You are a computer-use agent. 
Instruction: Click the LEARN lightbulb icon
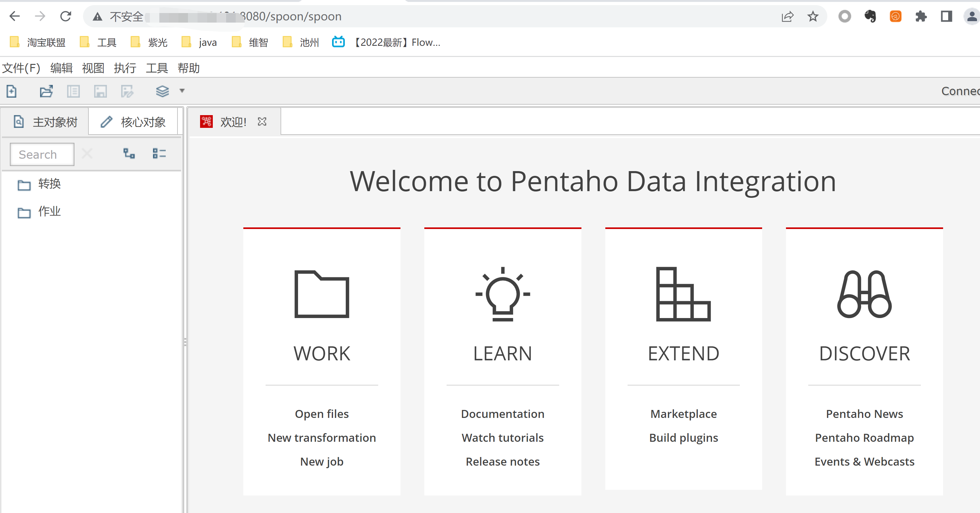[x=503, y=294]
